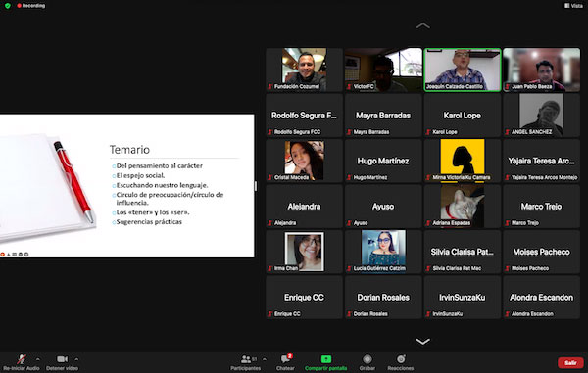The image size is (588, 373).
Task: Toggle camera with Detener video
Action: pos(63,362)
